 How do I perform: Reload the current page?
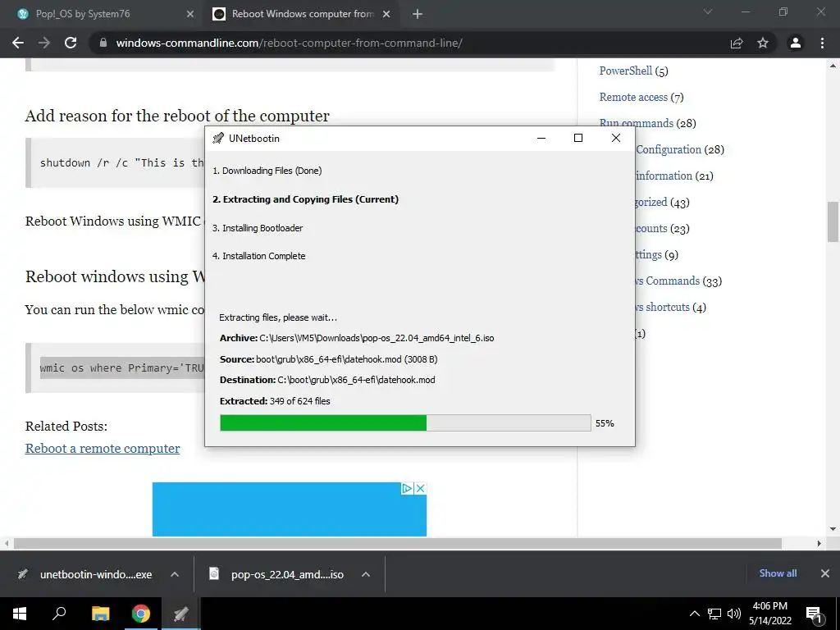pos(71,43)
